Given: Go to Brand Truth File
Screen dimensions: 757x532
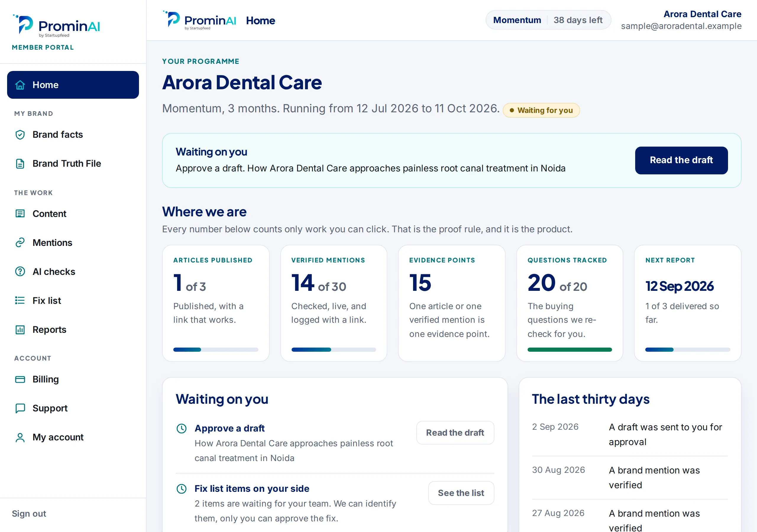Looking at the screenshot, I should (73, 163).
